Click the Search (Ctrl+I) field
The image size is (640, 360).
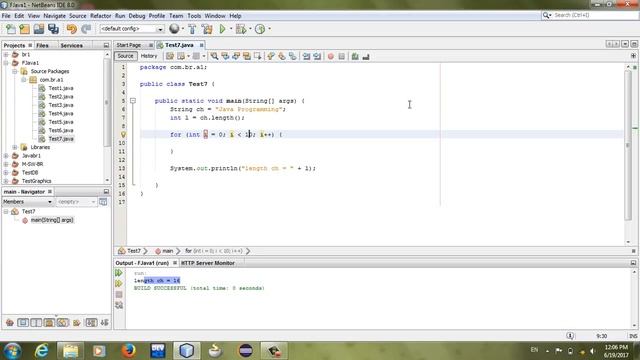point(590,15)
